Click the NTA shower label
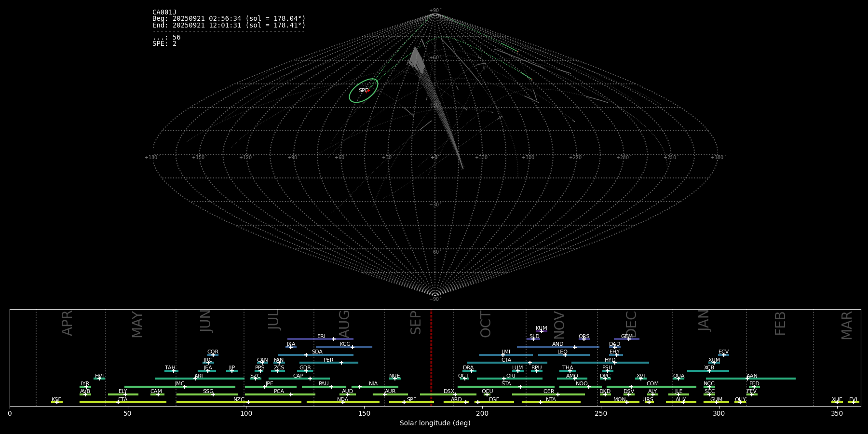The width and height of the screenshot is (868, 434). tap(551, 399)
